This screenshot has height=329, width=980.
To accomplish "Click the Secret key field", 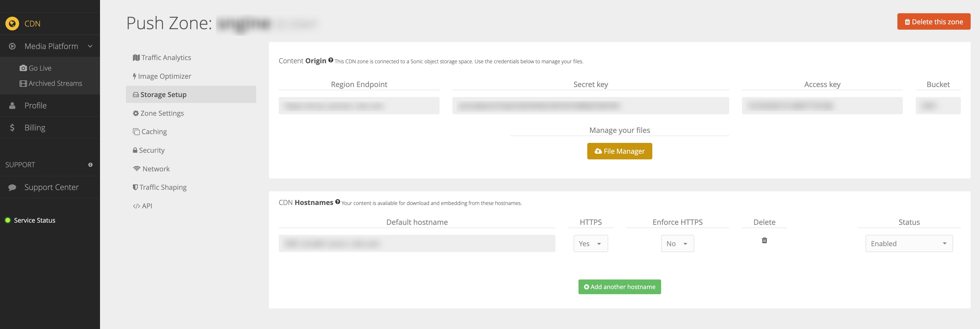I will [x=590, y=106].
